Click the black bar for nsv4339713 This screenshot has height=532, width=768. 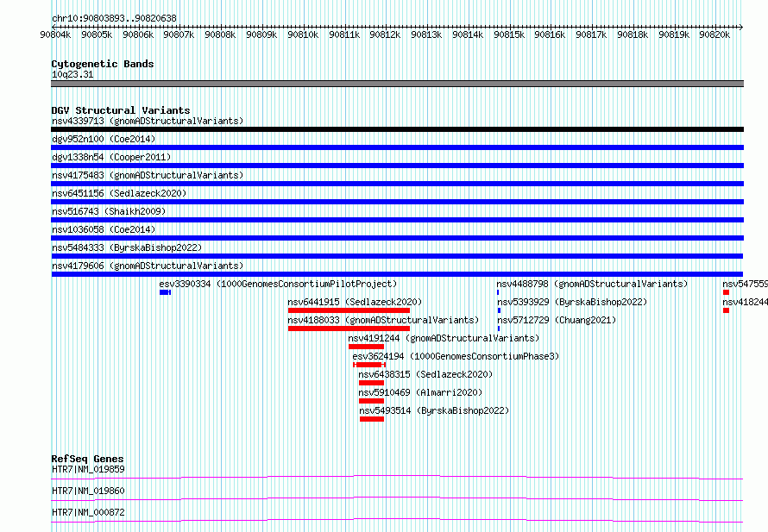tap(397, 129)
